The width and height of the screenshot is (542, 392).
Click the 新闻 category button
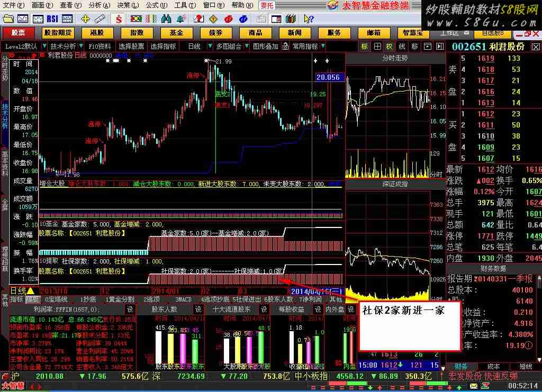(x=295, y=32)
